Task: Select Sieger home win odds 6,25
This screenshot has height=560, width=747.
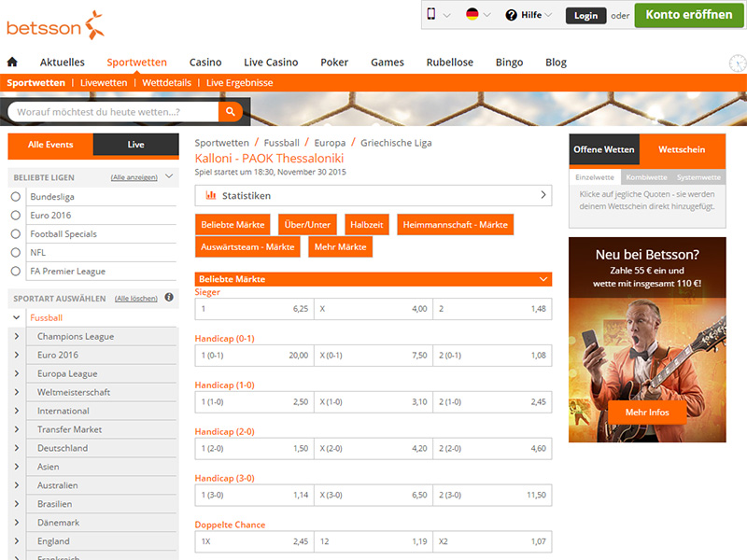Action: tap(254, 309)
